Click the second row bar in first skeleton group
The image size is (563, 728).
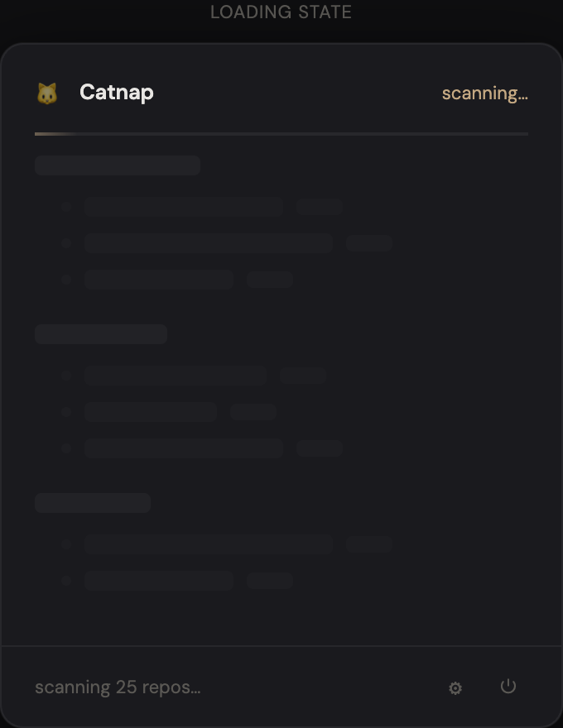tap(209, 243)
